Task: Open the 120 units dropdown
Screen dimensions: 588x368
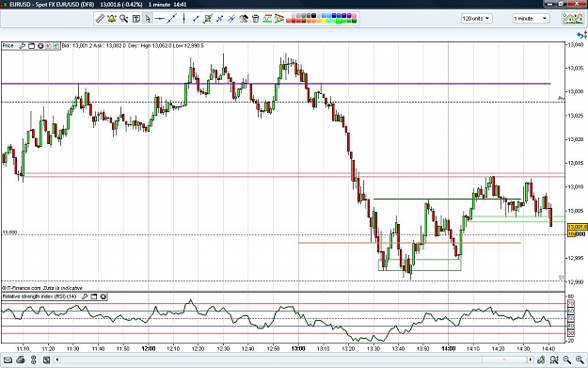Action: (x=477, y=19)
